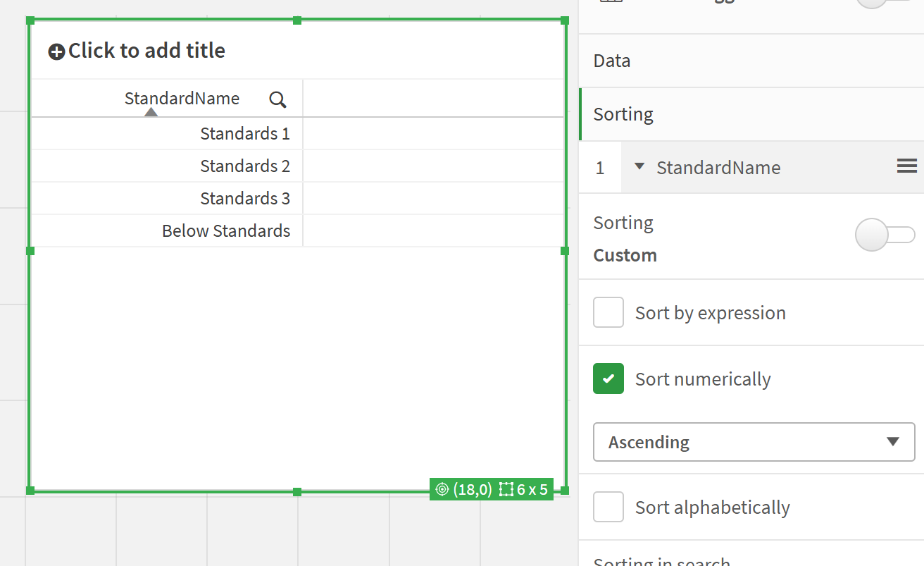Click the position target icon in the green badge
The image size is (924, 566).
pyautogui.click(x=442, y=489)
